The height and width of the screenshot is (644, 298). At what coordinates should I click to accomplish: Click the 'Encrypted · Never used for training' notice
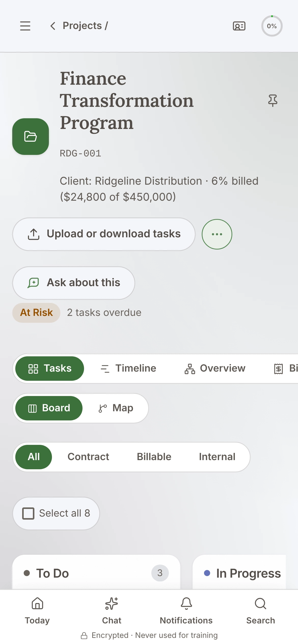coord(149,635)
